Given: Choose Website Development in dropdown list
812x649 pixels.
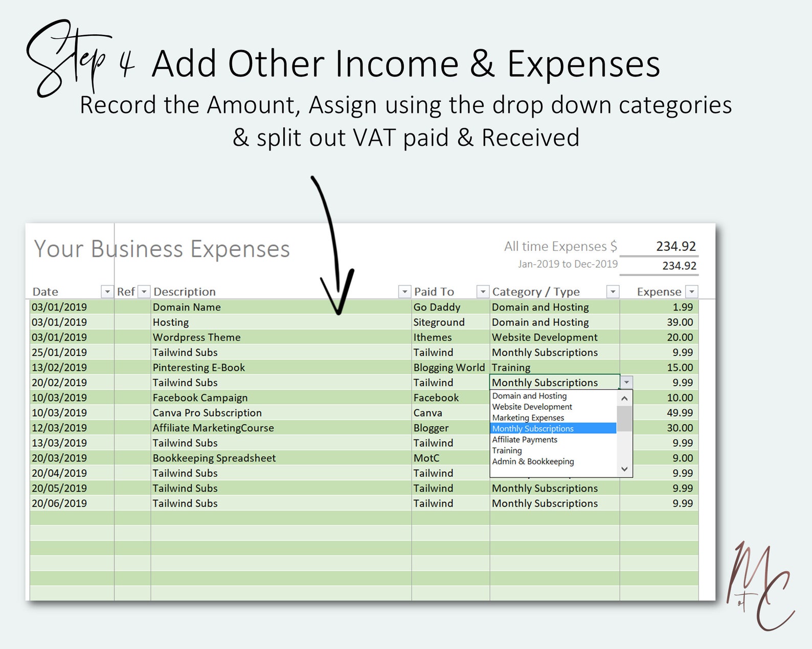Looking at the screenshot, I should tap(553, 407).
